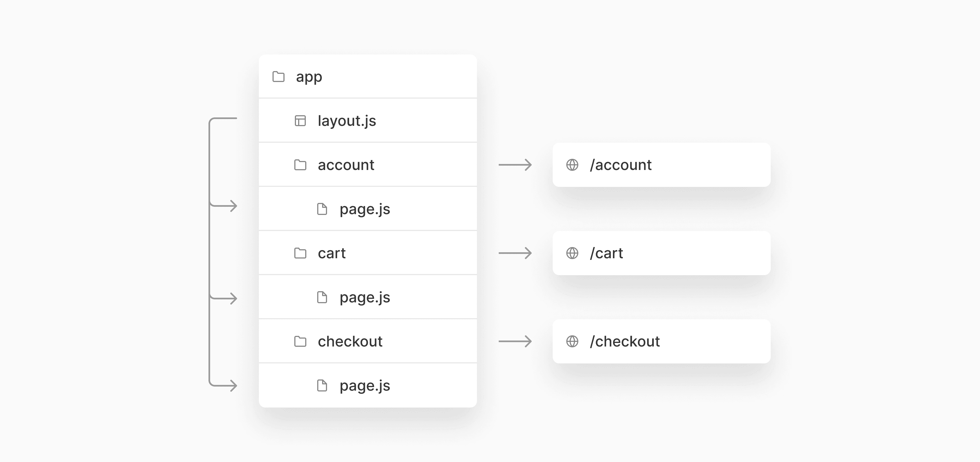980x462 pixels.
Task: Click the globe icon beside /cart
Action: (572, 253)
